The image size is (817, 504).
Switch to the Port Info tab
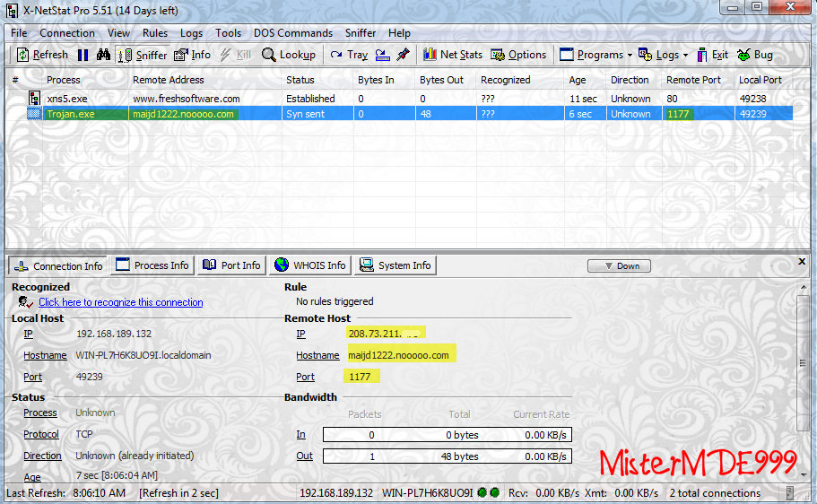click(x=231, y=265)
